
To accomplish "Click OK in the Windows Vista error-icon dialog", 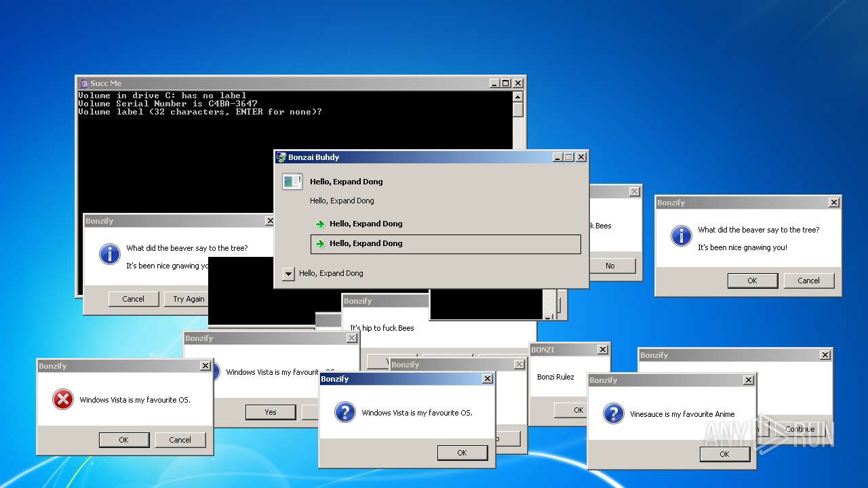I will [x=123, y=440].
